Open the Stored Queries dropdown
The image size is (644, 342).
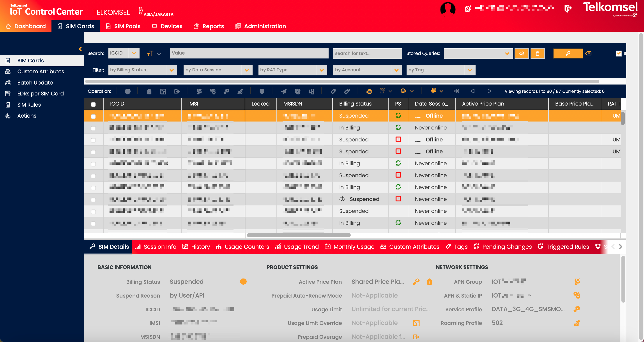tap(507, 53)
